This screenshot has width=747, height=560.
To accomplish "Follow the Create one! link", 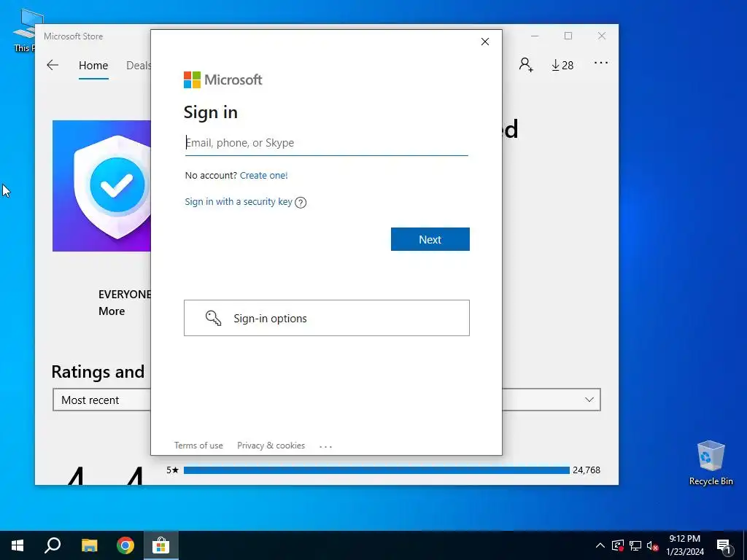I will tap(263, 175).
